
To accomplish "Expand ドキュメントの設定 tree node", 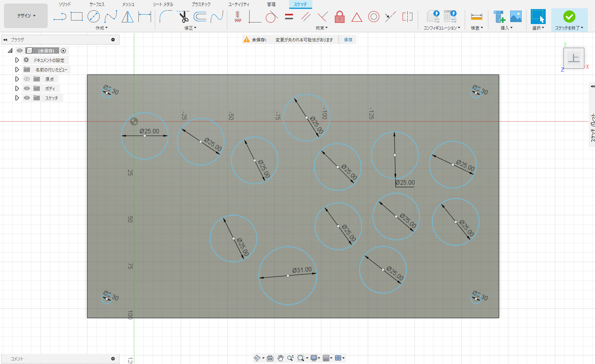I will 17,60.
